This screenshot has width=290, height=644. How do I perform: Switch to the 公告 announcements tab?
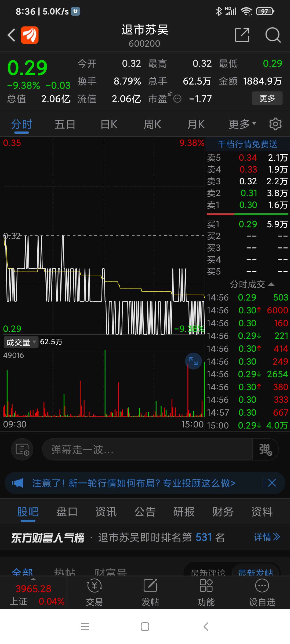(145, 512)
